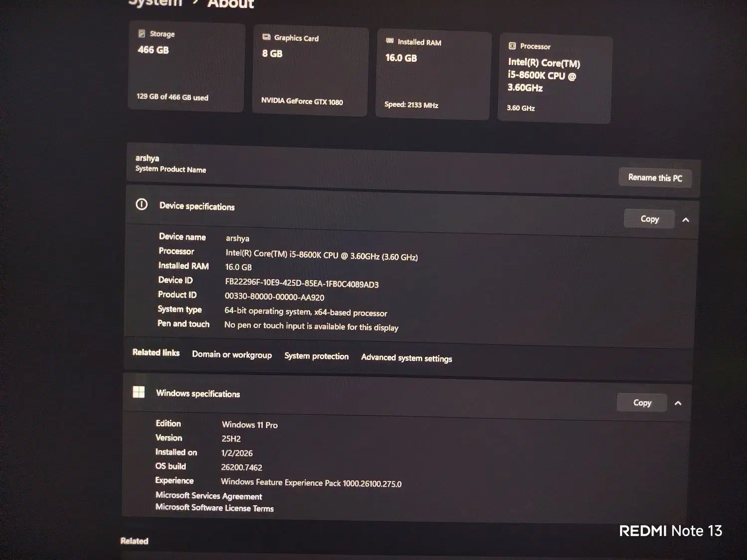Click the Installed RAM icon
The image size is (747, 560).
390,41
